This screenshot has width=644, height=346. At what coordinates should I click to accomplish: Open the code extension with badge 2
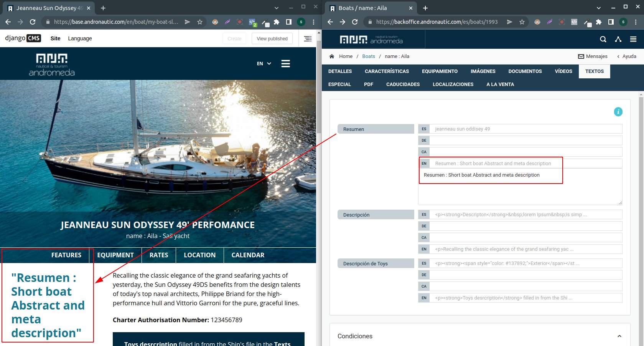coord(252,22)
